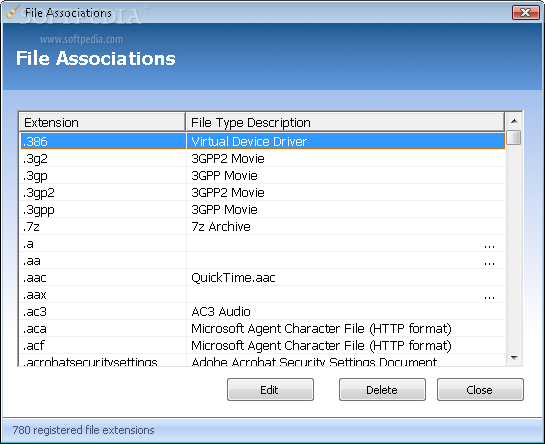
Task: Select the .3gp extension row
Action: tap(263, 175)
